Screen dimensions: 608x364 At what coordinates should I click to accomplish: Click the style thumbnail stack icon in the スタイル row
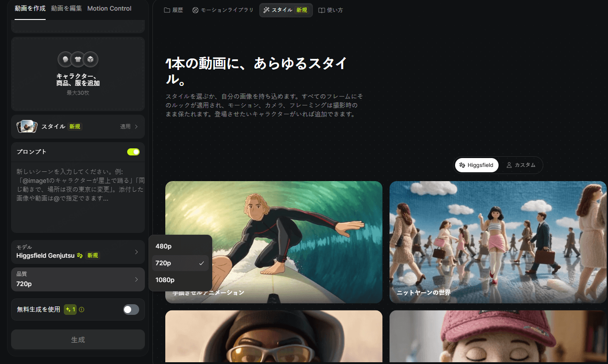pyautogui.click(x=27, y=127)
